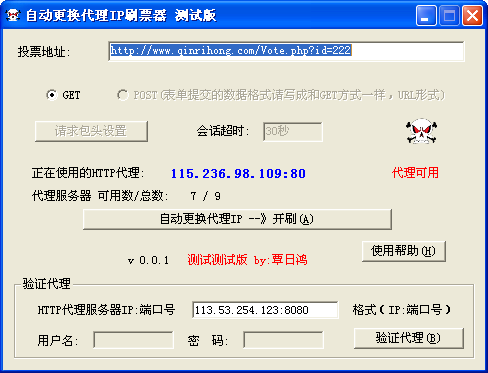488x373 pixels.
Task: Click the 代理服务器 可用数/总数 label
Action: tap(100, 196)
